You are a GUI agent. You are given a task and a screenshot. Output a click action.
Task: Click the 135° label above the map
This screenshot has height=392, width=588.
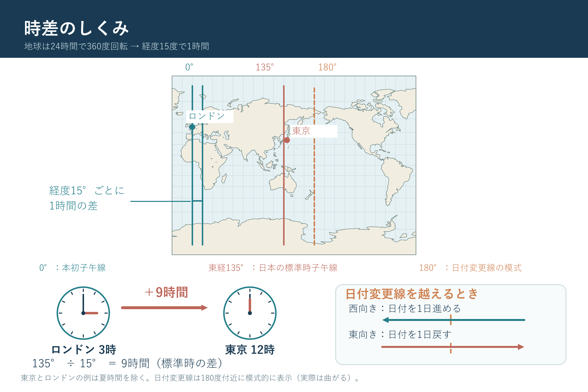(x=265, y=67)
